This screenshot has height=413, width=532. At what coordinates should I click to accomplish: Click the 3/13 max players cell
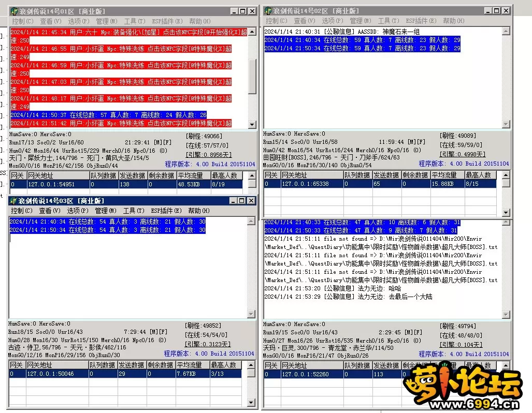(x=225, y=374)
